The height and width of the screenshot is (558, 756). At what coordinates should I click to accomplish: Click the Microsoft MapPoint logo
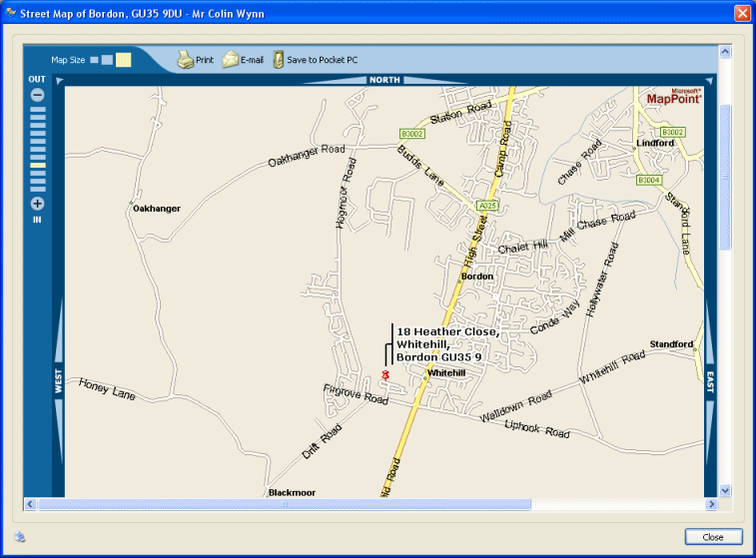[x=674, y=97]
